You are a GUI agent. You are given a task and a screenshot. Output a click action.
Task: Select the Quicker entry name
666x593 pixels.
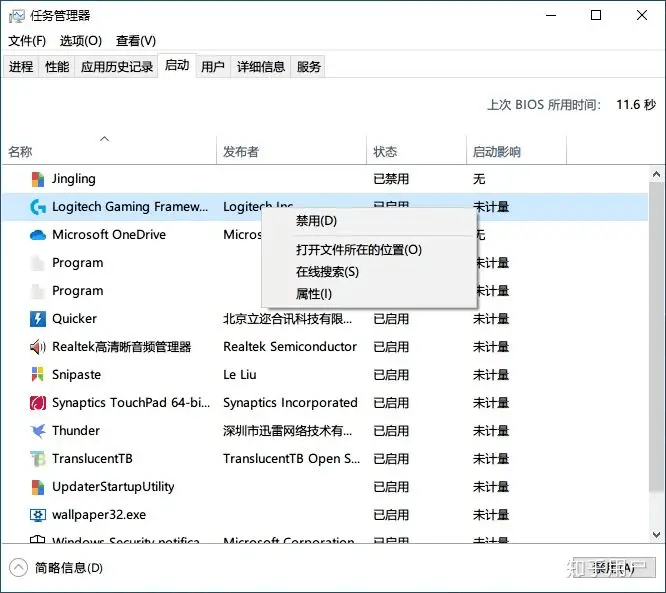pyautogui.click(x=74, y=319)
